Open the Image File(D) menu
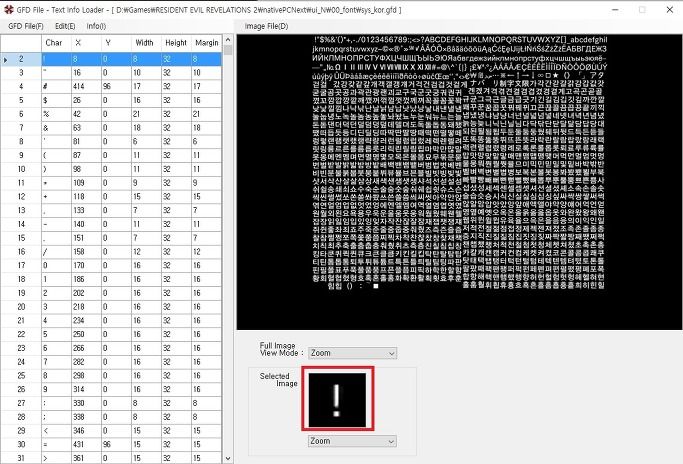683x464 pixels. [x=266, y=26]
